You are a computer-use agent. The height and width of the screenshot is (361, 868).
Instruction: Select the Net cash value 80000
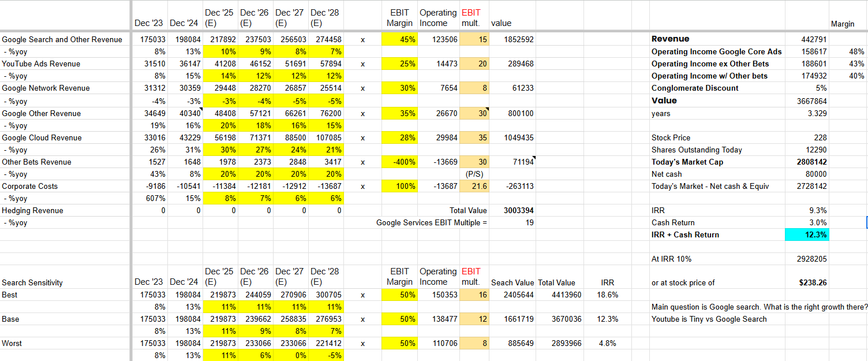coord(807,174)
